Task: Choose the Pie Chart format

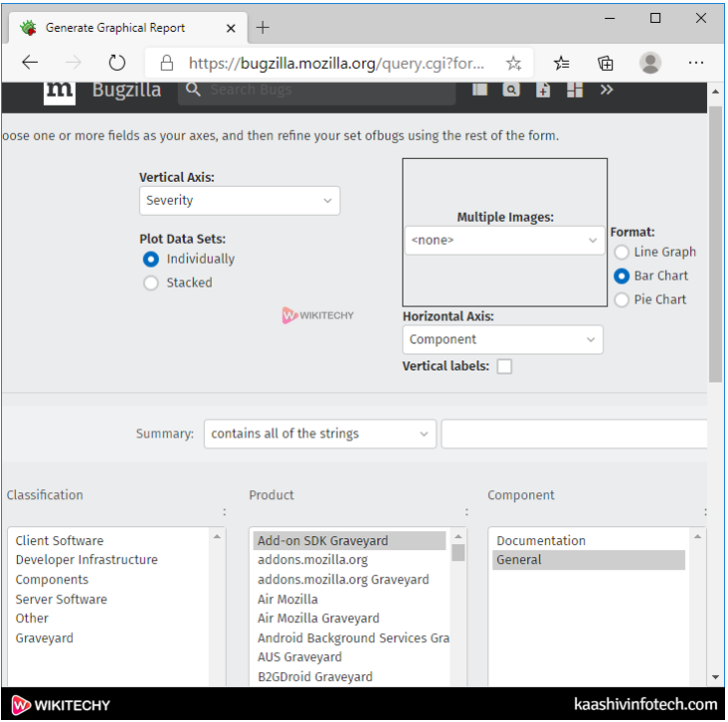Action: (x=622, y=299)
